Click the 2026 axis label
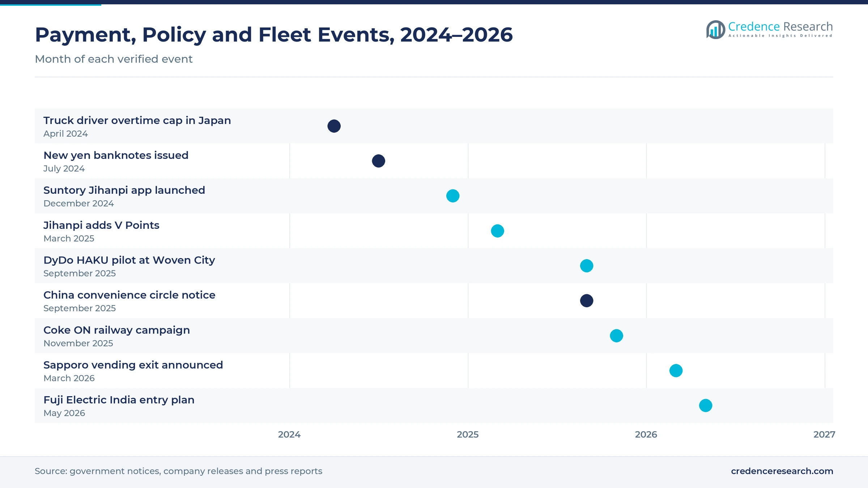The height and width of the screenshot is (488, 868). click(x=646, y=435)
